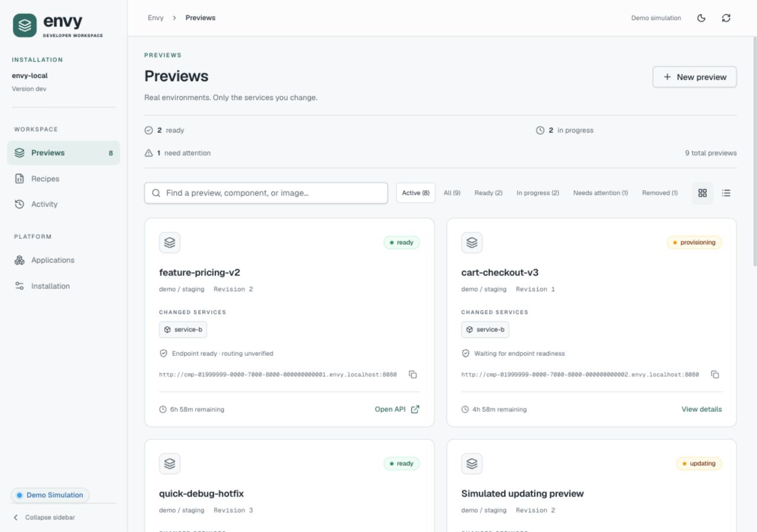This screenshot has height=532, width=757.
Task: Select the In progress (2) filter tab
Action: pyautogui.click(x=538, y=193)
